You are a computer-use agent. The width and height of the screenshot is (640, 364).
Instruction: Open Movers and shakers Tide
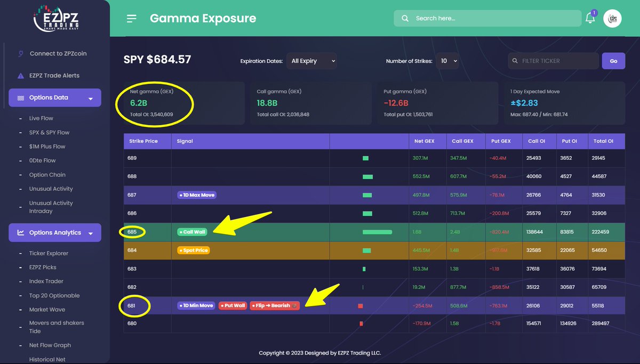(x=57, y=327)
